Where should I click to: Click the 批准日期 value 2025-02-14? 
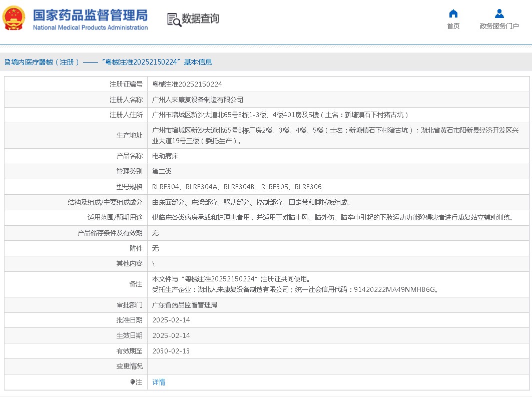click(x=171, y=320)
